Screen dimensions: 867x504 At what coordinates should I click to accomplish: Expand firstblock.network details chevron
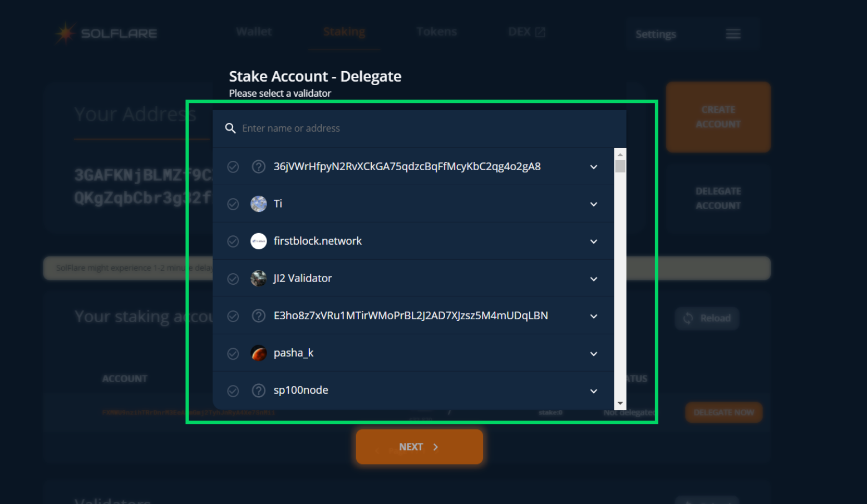(594, 241)
